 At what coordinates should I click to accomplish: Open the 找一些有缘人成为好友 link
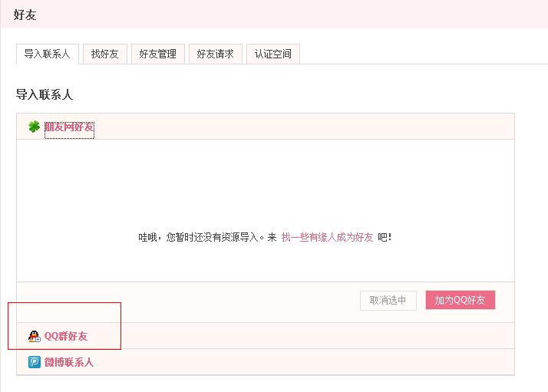coord(327,238)
